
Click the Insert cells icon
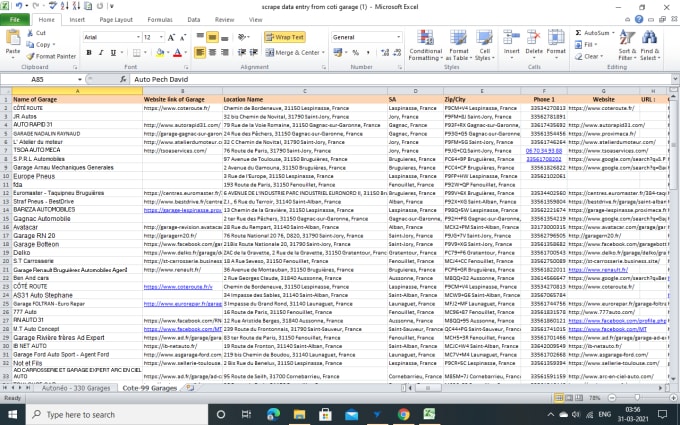pyautogui.click(x=512, y=37)
